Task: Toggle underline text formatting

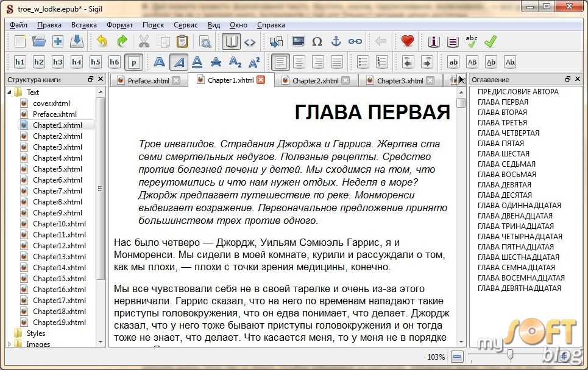Action: click(197, 62)
